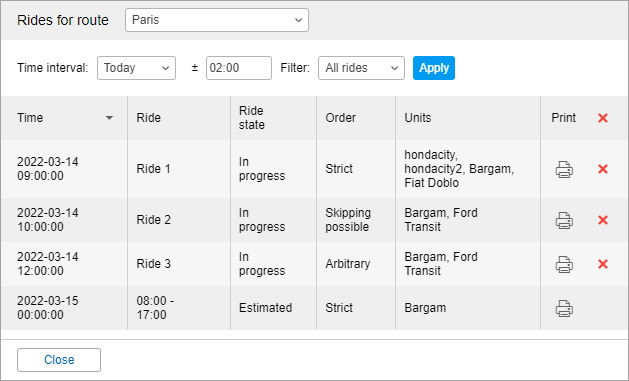629x381 pixels.
Task: Close the rides dialog
Action: 59,360
